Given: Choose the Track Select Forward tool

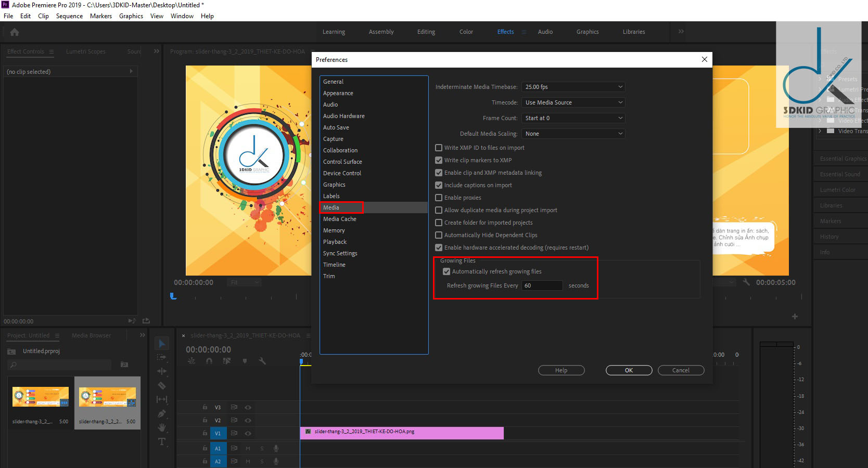Looking at the screenshot, I should [162, 357].
